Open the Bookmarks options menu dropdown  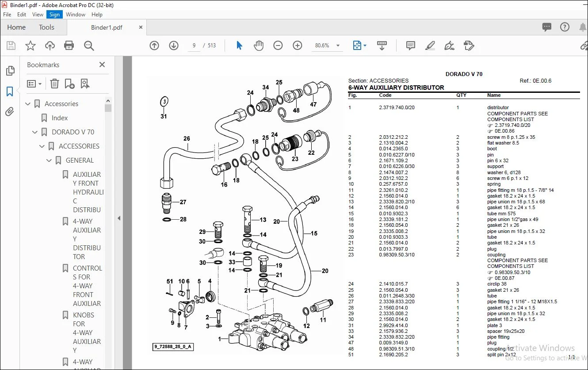[34, 84]
